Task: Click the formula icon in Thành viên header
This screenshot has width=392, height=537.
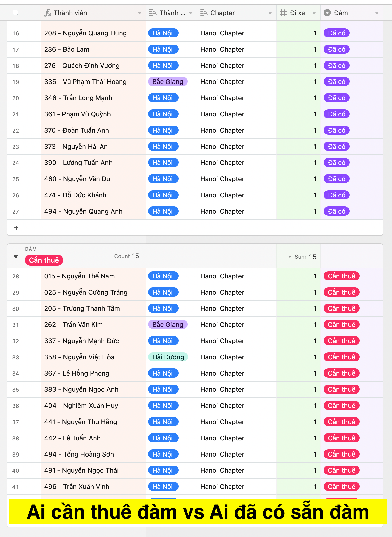Action: [x=47, y=13]
